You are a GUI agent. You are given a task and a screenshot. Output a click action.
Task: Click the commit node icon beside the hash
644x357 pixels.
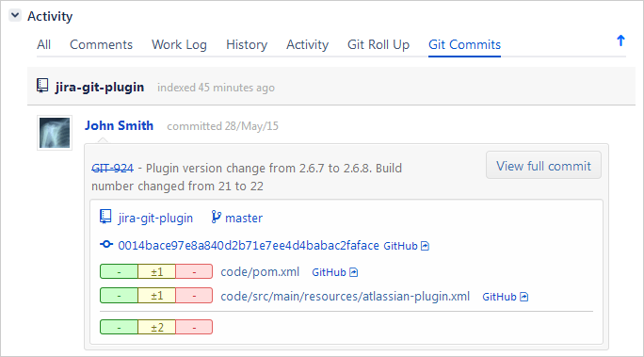[x=106, y=244]
